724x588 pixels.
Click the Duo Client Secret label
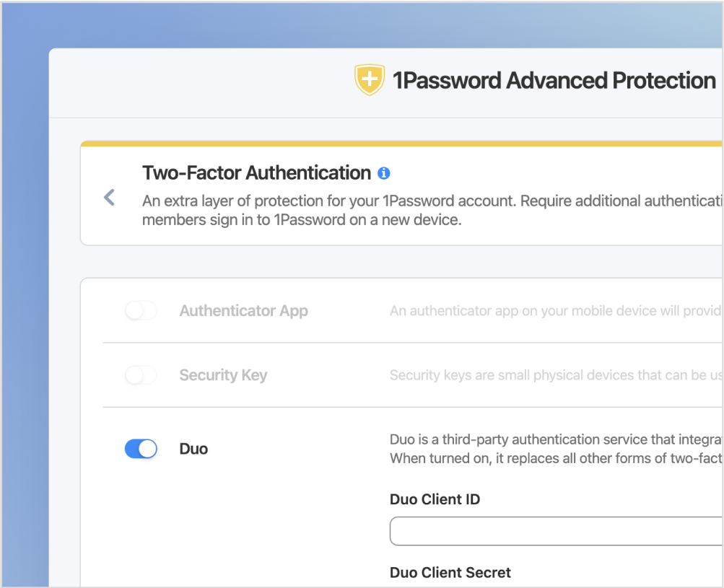(x=450, y=572)
